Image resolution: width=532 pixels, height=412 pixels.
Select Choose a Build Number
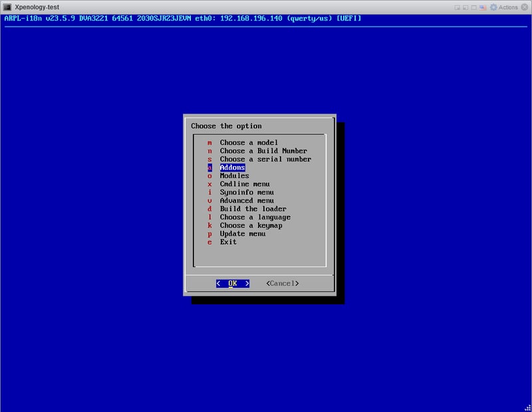click(263, 151)
